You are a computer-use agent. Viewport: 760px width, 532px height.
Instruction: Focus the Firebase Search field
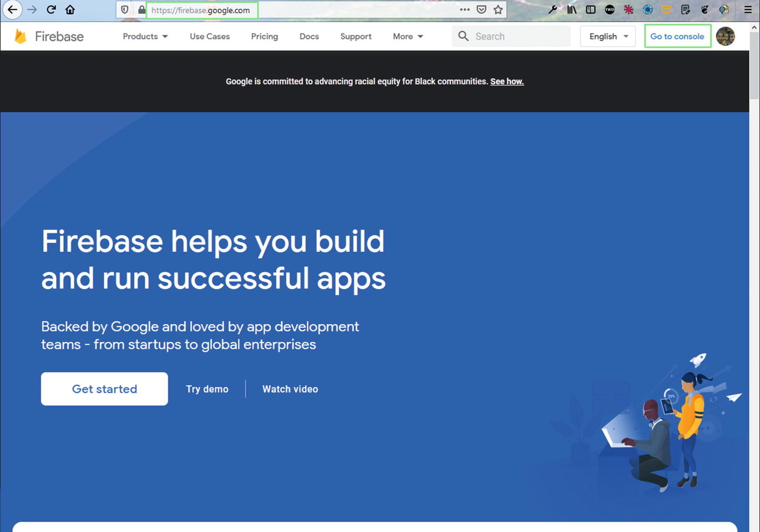[519, 36]
